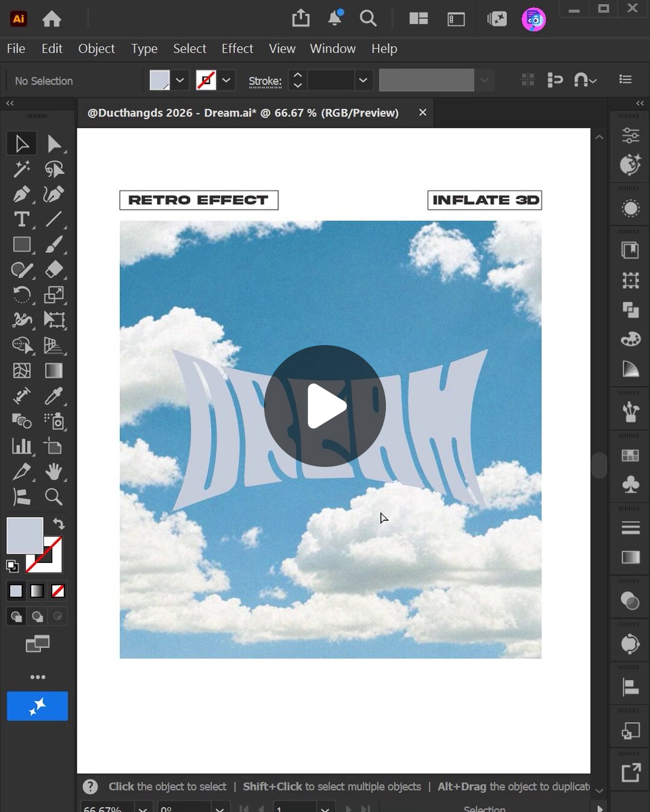Screen dimensions: 650x812
Task: Open the Edit menu
Action: 51,49
